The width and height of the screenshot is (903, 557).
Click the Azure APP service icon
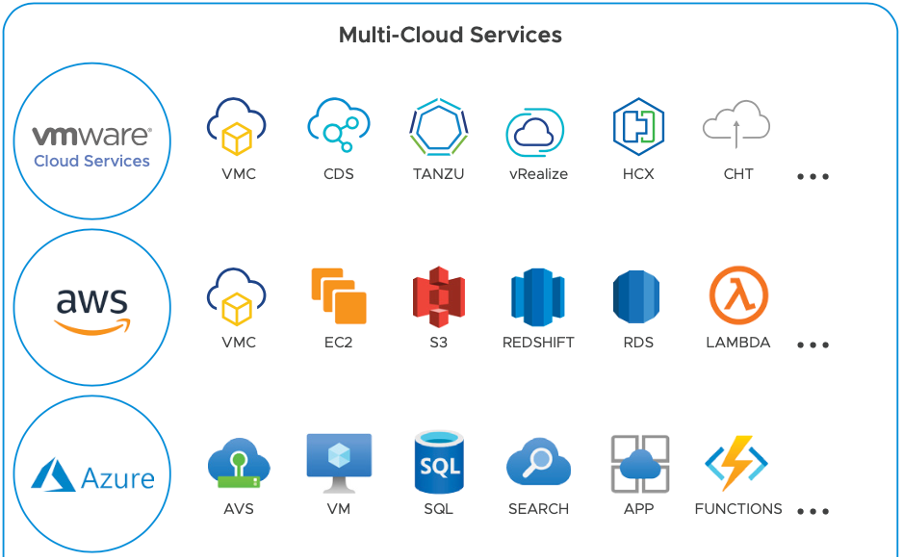(x=640, y=464)
